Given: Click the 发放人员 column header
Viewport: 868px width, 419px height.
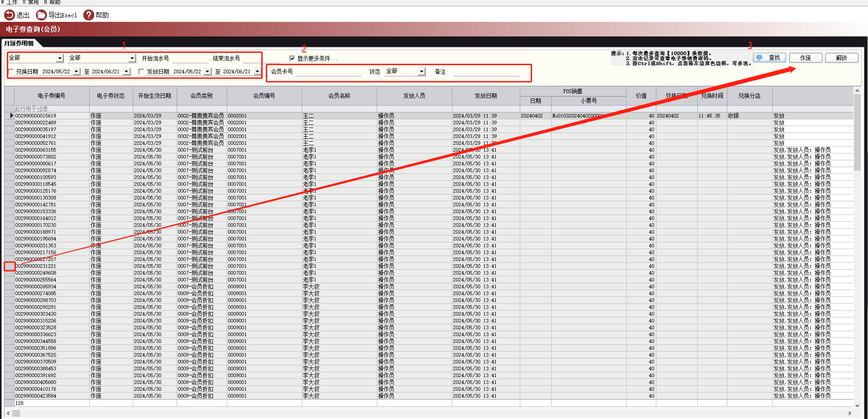Looking at the screenshot, I should 414,96.
